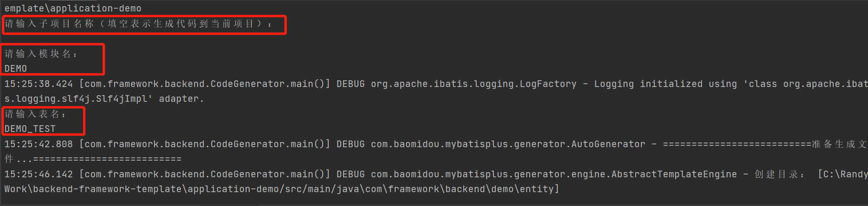Click the AbstractTemplateEngine class name
Image resolution: width=868 pixels, height=206 pixels.
click(674, 174)
